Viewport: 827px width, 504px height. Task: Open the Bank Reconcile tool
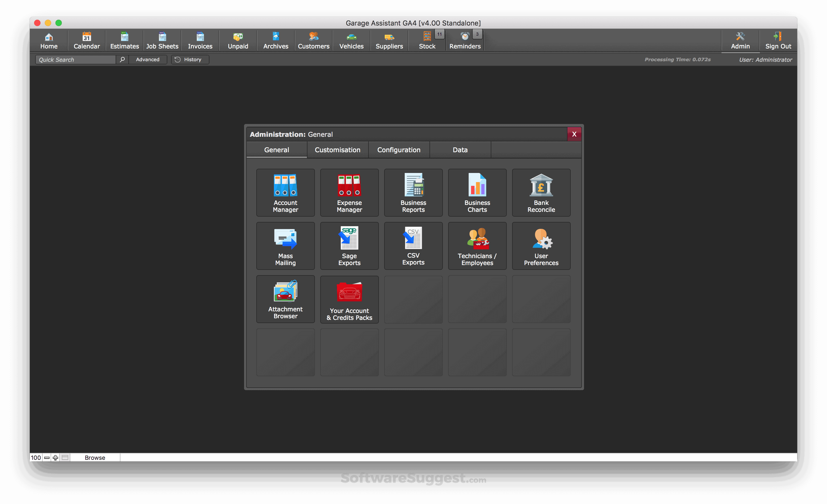[541, 192]
